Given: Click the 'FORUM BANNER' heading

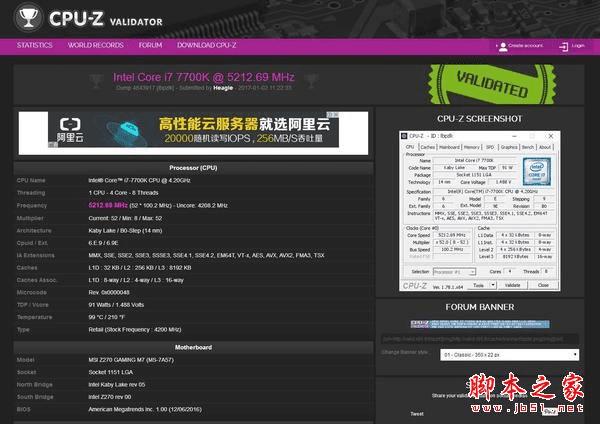Looking at the screenshot, I should (x=480, y=307).
